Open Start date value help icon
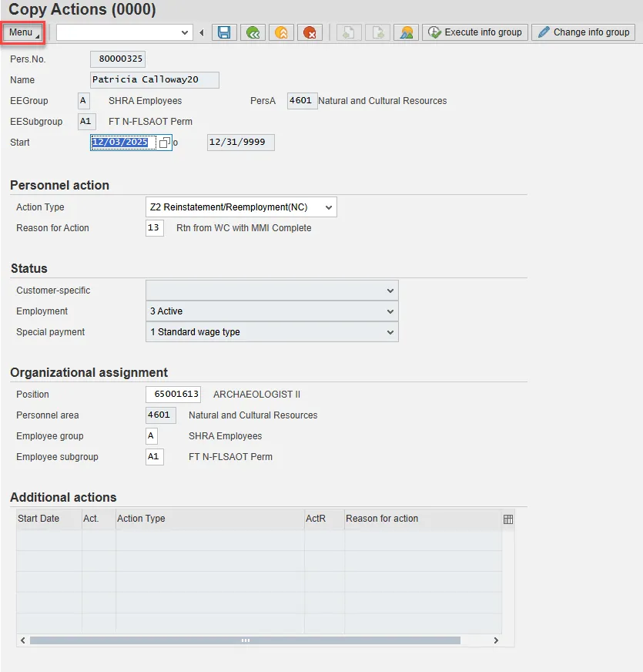 coord(165,143)
